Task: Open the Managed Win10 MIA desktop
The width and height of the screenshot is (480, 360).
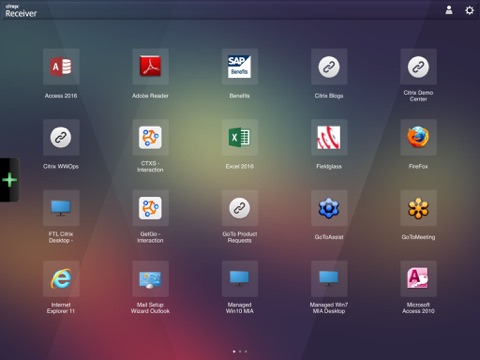Action: point(240,279)
